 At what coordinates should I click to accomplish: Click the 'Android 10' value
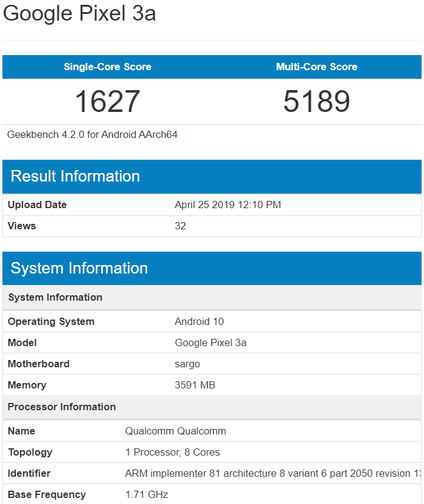(199, 321)
